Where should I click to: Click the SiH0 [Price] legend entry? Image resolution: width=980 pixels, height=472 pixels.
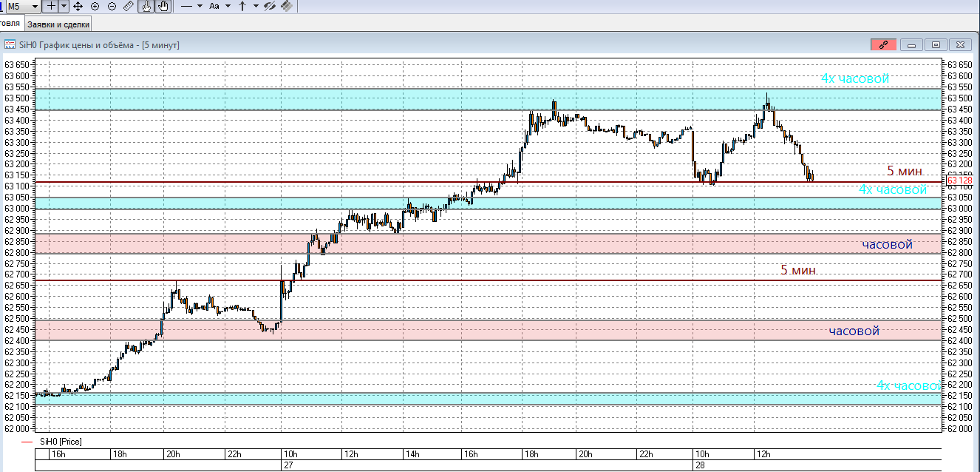pyautogui.click(x=61, y=442)
